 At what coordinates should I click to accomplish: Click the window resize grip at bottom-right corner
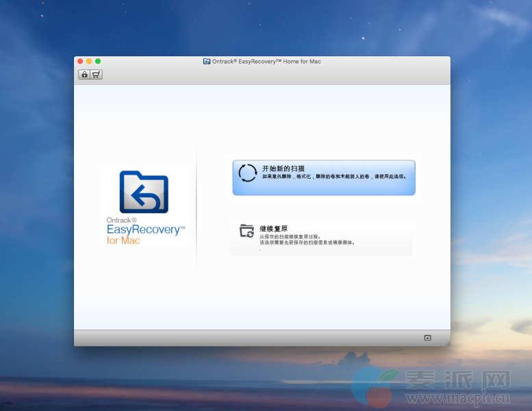click(447, 342)
